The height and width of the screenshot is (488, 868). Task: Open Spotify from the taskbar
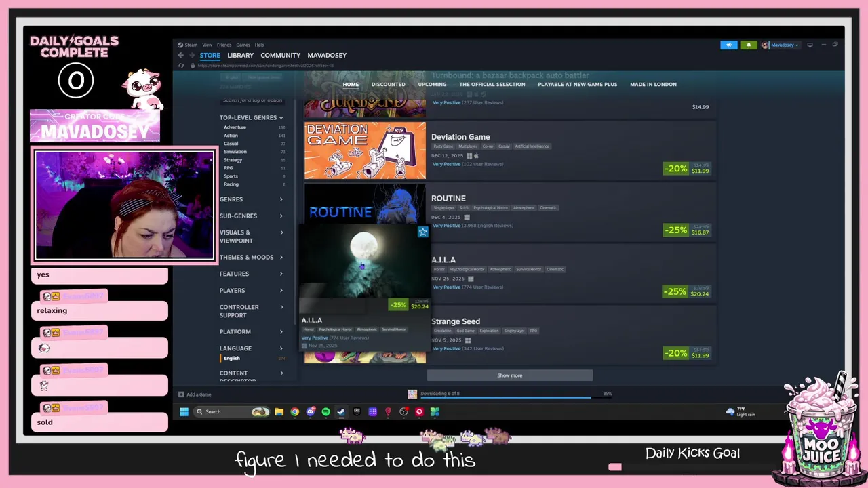(x=325, y=411)
